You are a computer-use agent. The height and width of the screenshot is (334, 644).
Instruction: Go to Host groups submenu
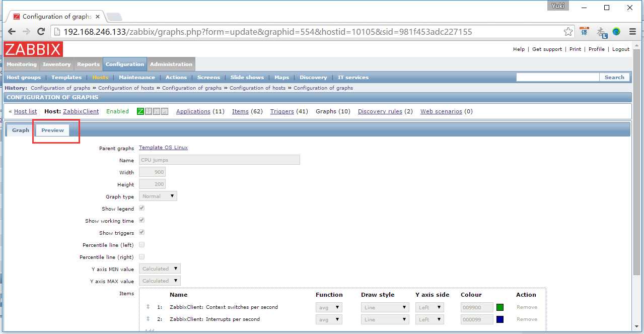[x=24, y=78]
